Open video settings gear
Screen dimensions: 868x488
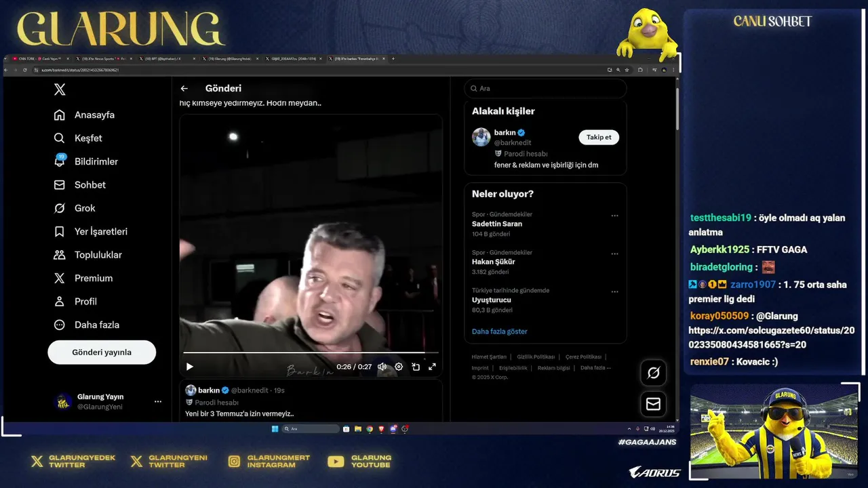pos(399,367)
